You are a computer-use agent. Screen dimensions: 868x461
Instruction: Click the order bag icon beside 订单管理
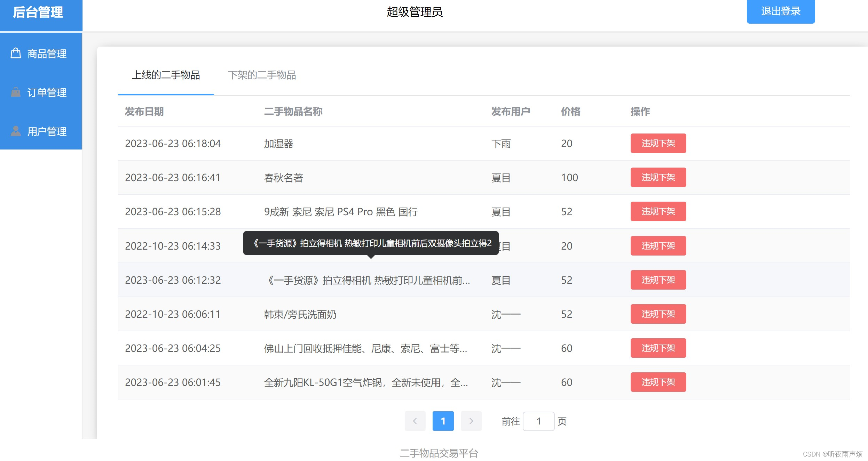(16, 92)
